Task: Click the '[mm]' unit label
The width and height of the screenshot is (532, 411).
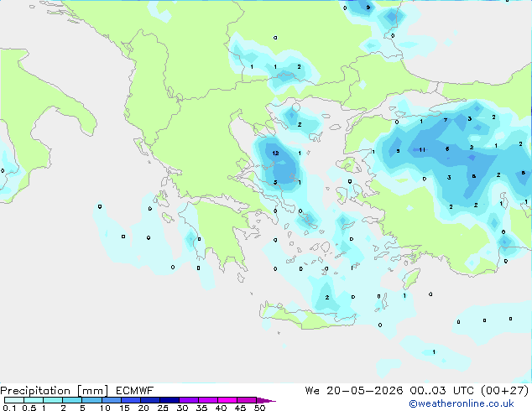Action: point(92,391)
